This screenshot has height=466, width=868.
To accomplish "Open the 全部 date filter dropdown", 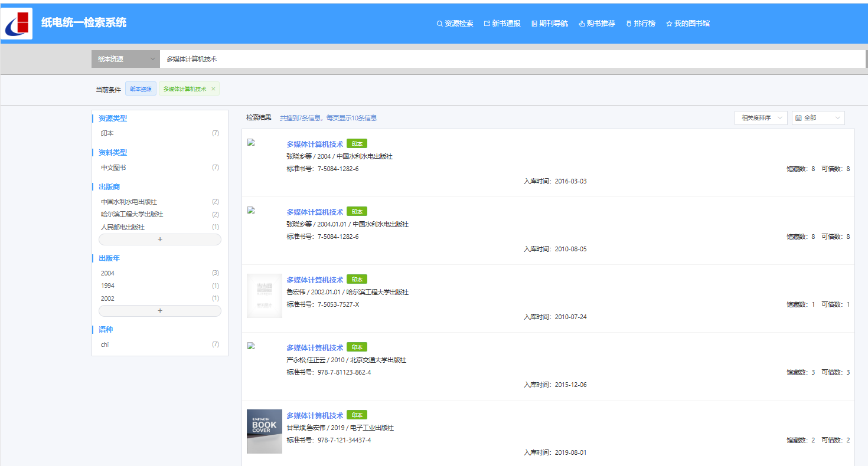I will pos(818,118).
